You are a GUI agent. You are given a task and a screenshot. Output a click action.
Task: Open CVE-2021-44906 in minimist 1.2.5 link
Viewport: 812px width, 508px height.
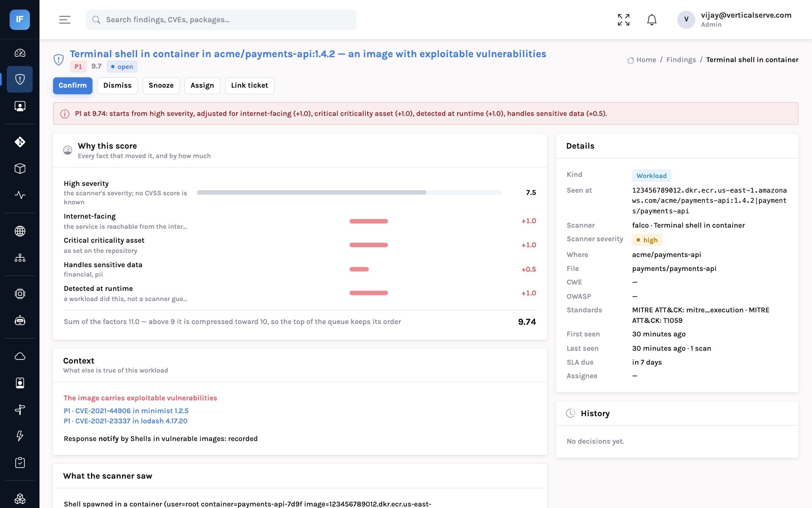click(x=126, y=411)
